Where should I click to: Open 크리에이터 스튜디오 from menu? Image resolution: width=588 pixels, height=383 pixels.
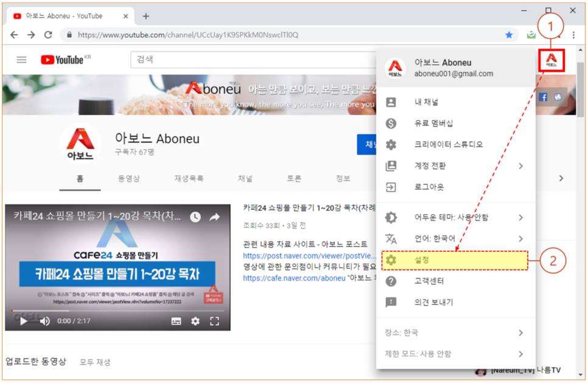coord(456,145)
